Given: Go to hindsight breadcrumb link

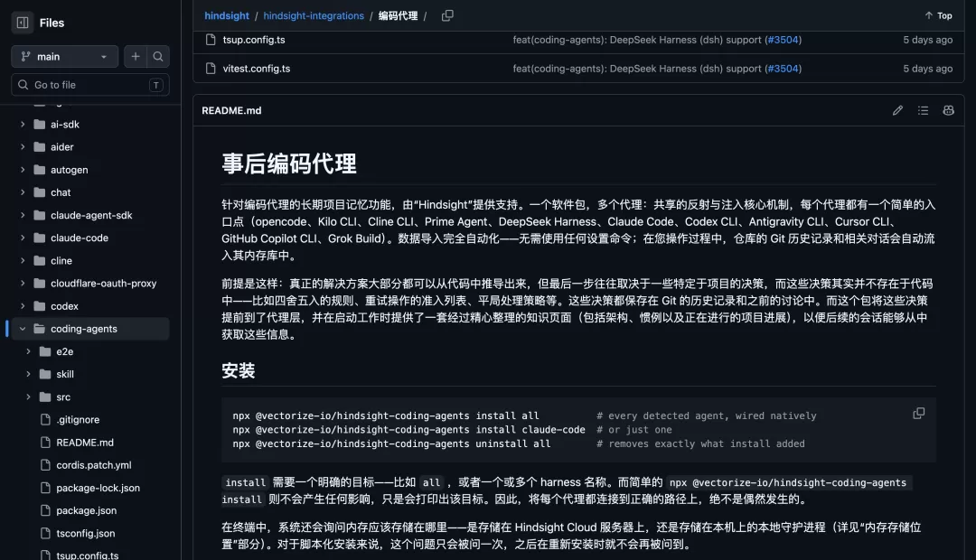Looking at the screenshot, I should (227, 15).
